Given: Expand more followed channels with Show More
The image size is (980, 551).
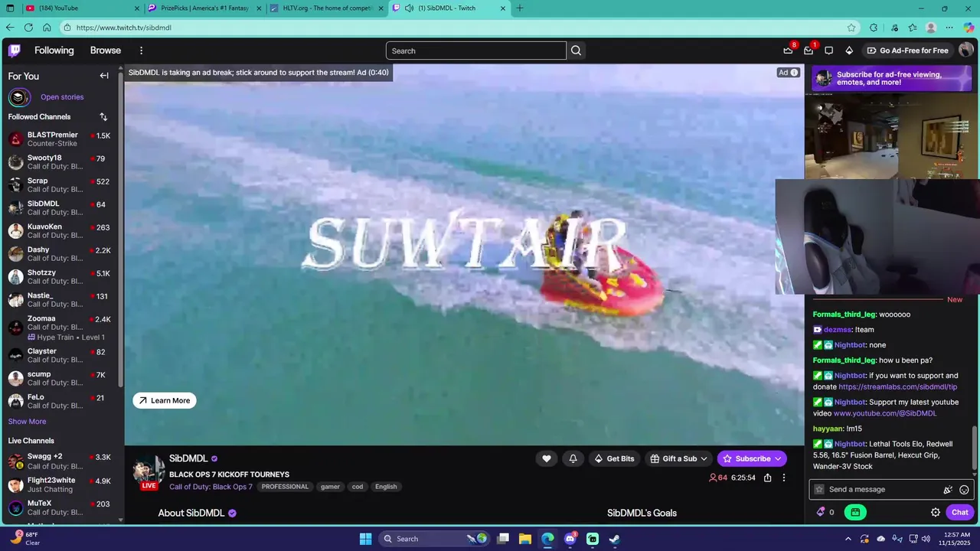Looking at the screenshot, I should point(27,422).
